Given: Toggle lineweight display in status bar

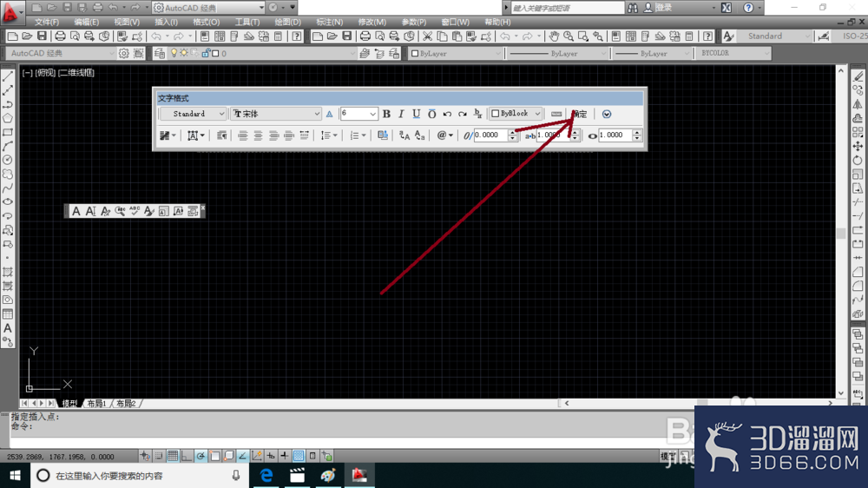Looking at the screenshot, I should [285, 456].
